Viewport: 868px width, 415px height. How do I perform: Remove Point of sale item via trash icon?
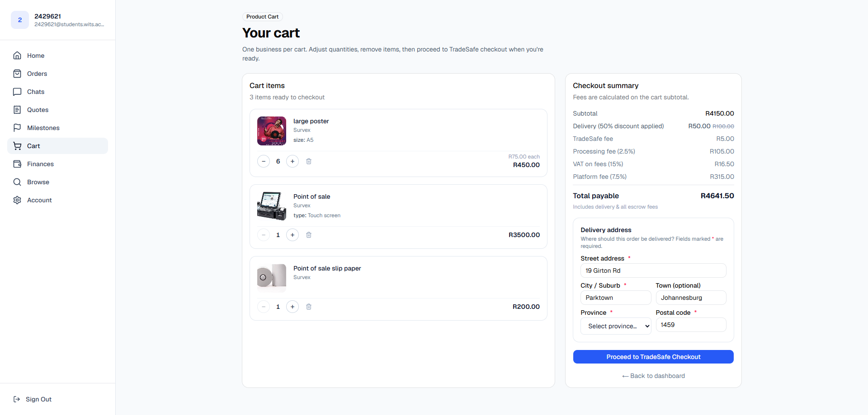[309, 235]
